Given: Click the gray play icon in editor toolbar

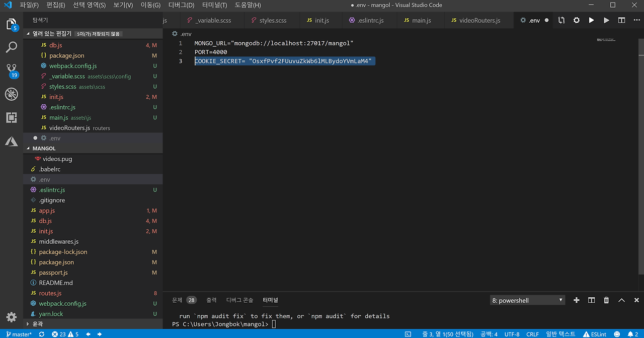Looking at the screenshot, I should pyautogui.click(x=606, y=20).
